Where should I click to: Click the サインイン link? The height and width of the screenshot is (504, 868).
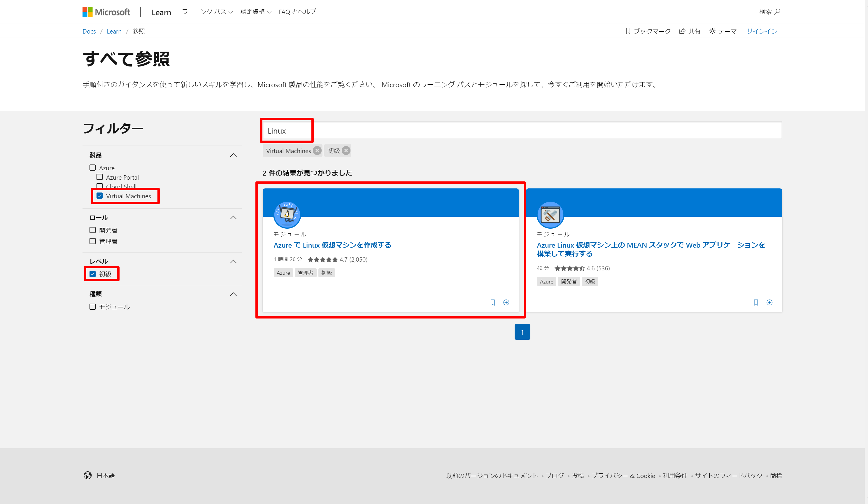point(762,31)
